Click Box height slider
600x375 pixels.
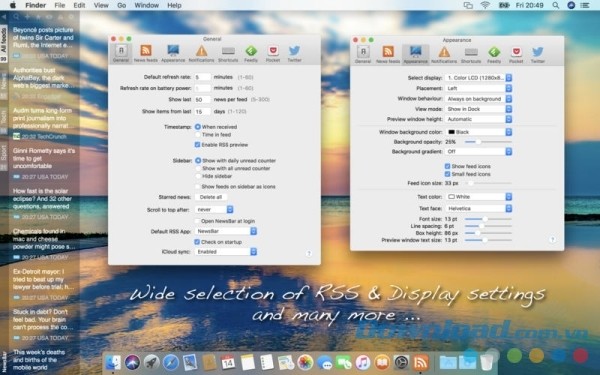tap(488, 233)
